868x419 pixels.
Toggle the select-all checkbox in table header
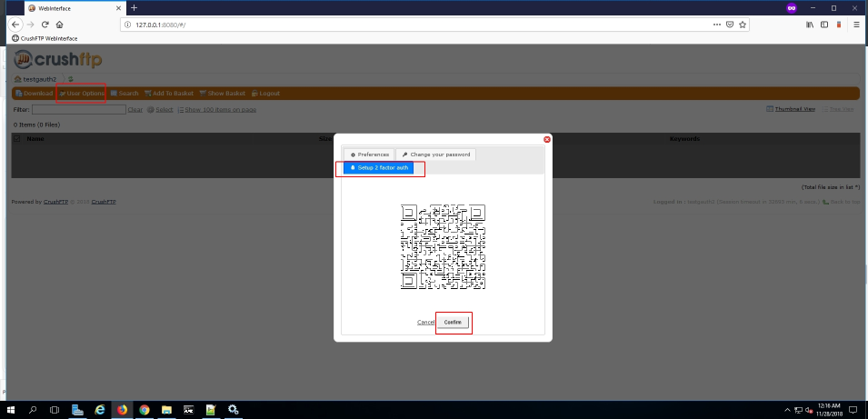tap(17, 139)
